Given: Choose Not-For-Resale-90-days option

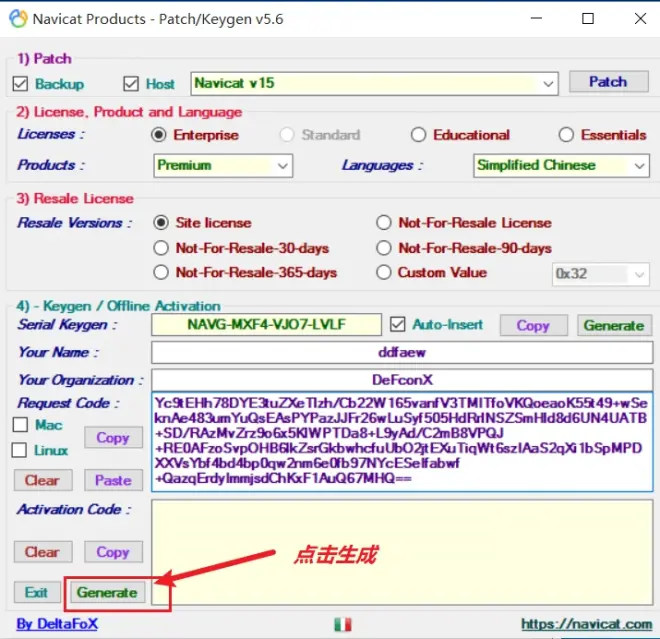Looking at the screenshot, I should click(x=383, y=248).
